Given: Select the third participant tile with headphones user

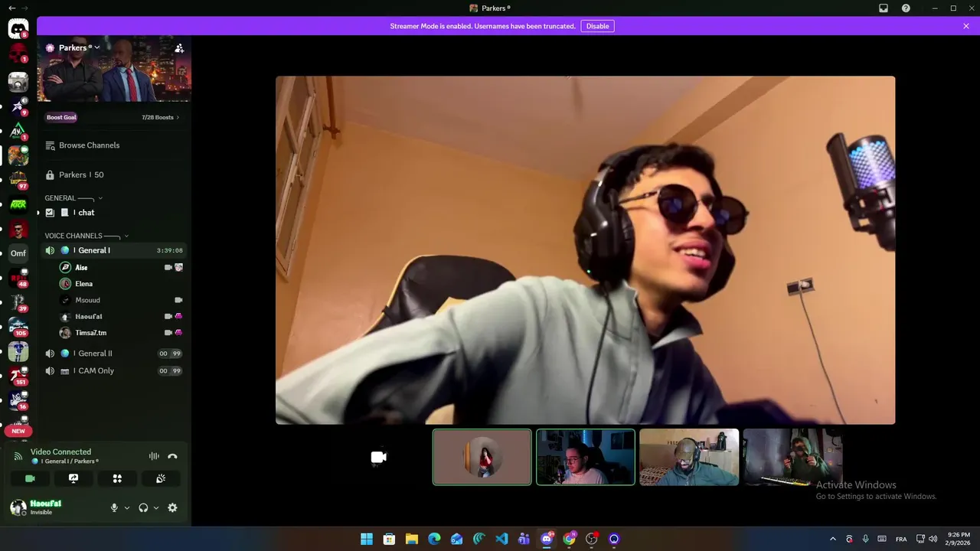Looking at the screenshot, I should tap(689, 457).
